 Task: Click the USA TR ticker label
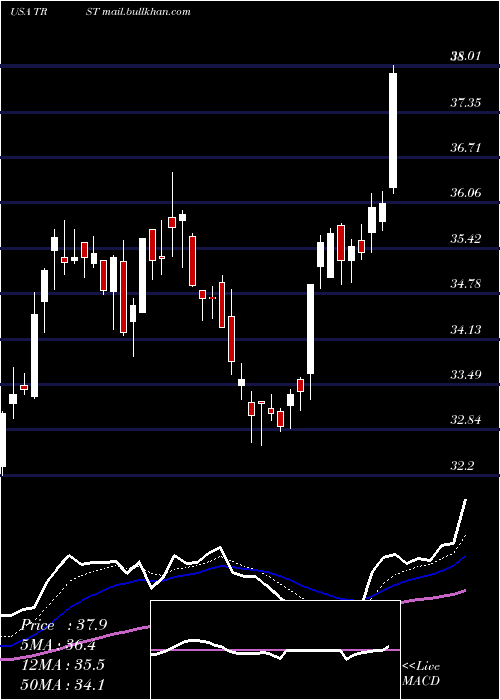(29, 11)
